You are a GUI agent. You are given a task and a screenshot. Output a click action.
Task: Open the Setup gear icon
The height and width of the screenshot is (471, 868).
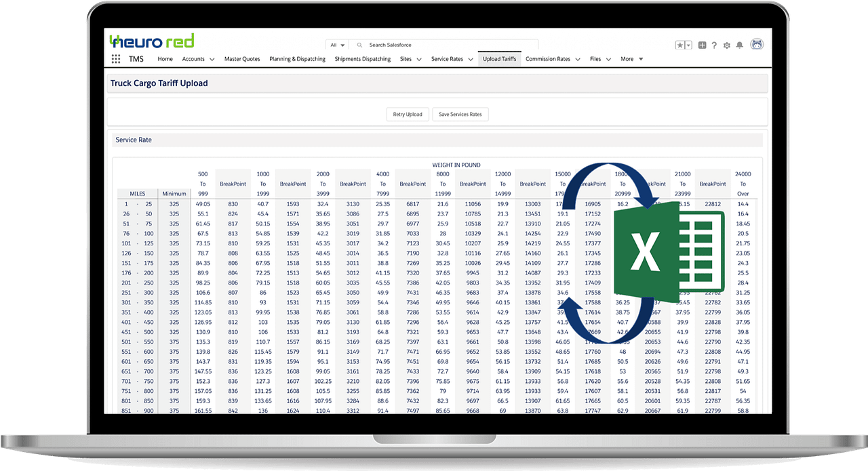click(x=727, y=45)
